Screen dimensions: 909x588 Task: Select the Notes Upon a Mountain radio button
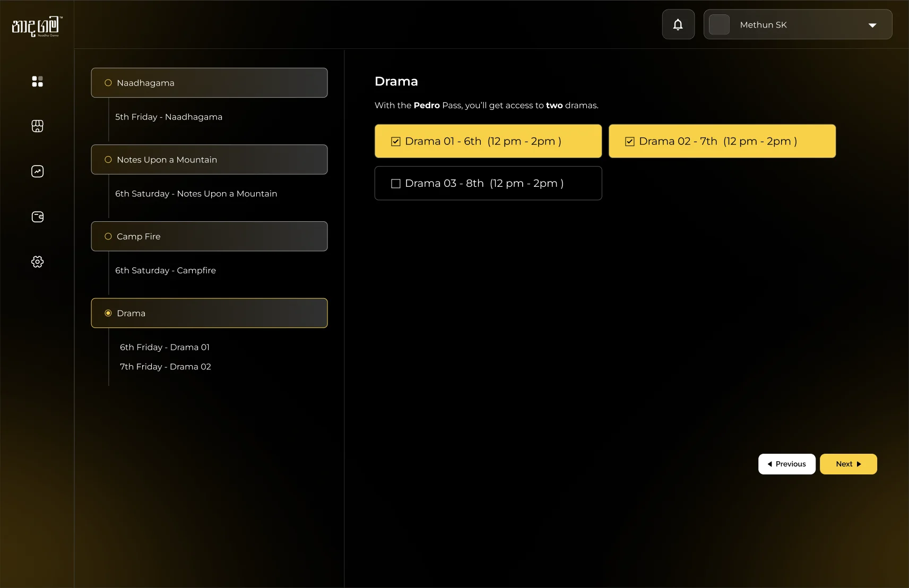(108, 160)
